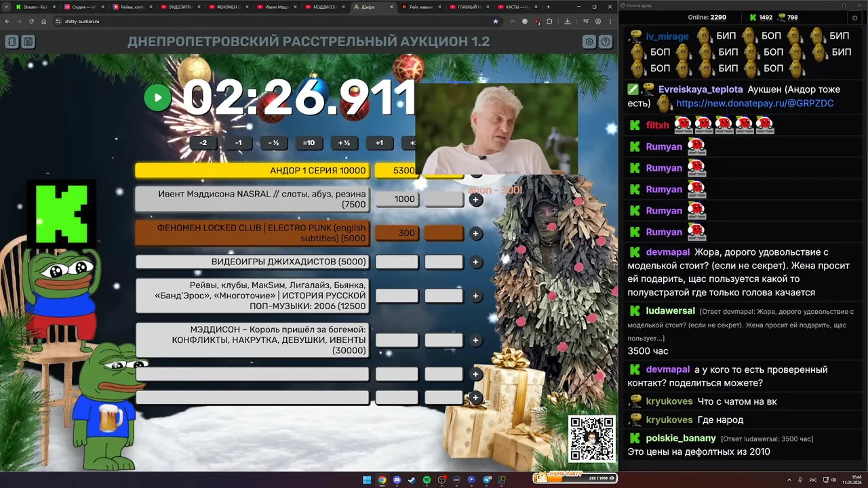This screenshot has width=868, height=488.
Task: Click the -½ timer adjustment button
Action: (273, 143)
